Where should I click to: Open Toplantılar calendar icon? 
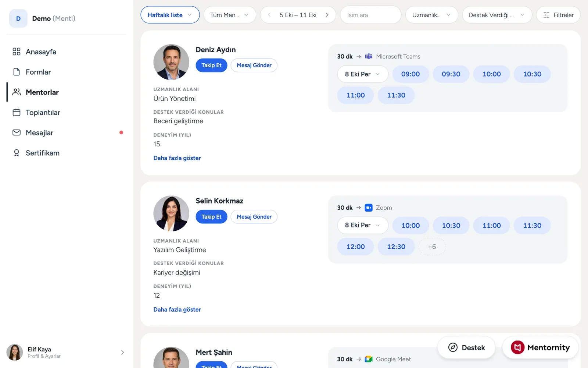[17, 112]
